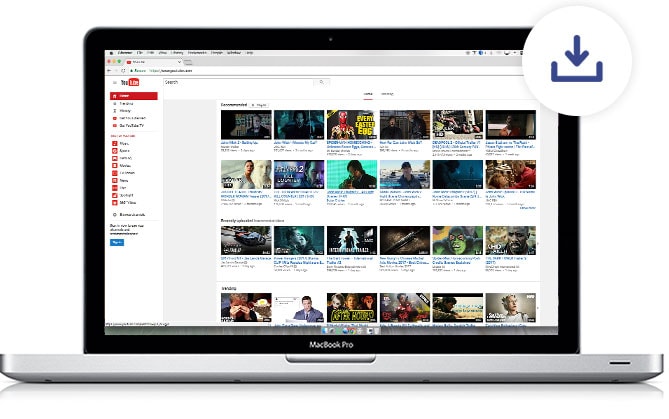Reload the page with the refresh icon

pos(123,70)
